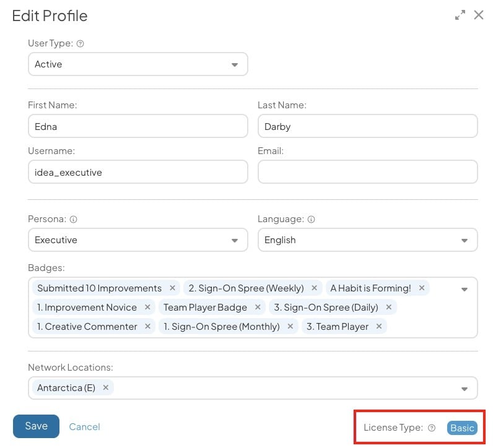This screenshot has height=448, width=493.
Task: Open the User Type dropdown
Action: tap(138, 64)
